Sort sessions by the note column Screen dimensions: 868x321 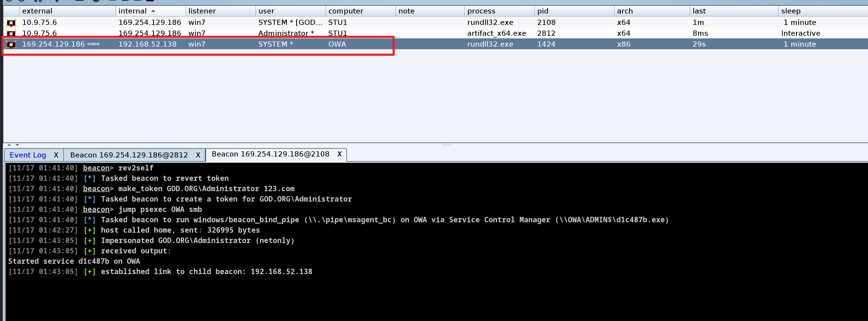(430, 11)
